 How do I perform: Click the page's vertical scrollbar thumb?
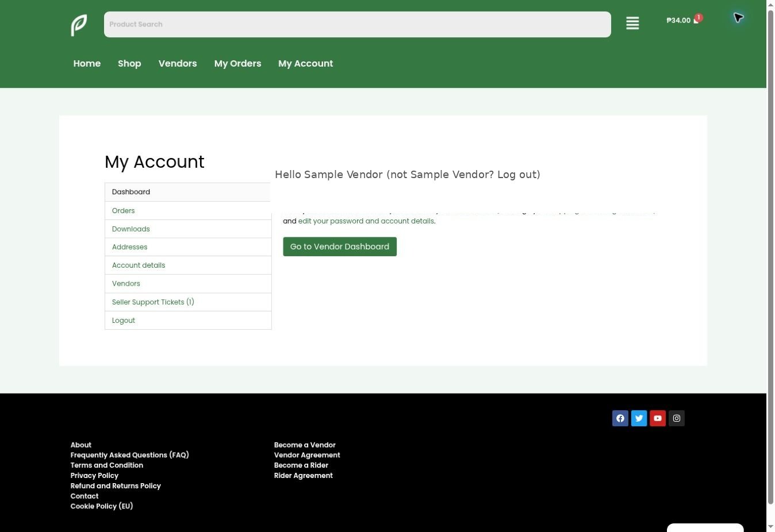click(x=770, y=257)
